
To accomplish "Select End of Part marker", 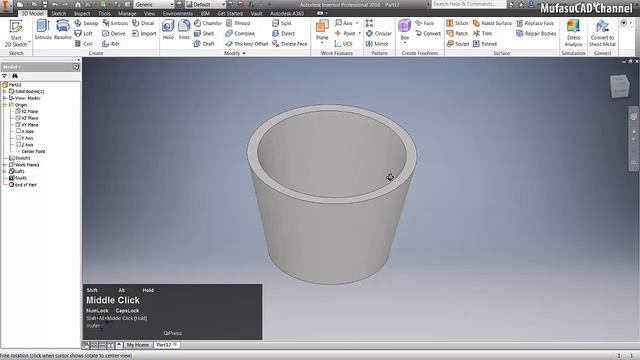I will 23,185.
